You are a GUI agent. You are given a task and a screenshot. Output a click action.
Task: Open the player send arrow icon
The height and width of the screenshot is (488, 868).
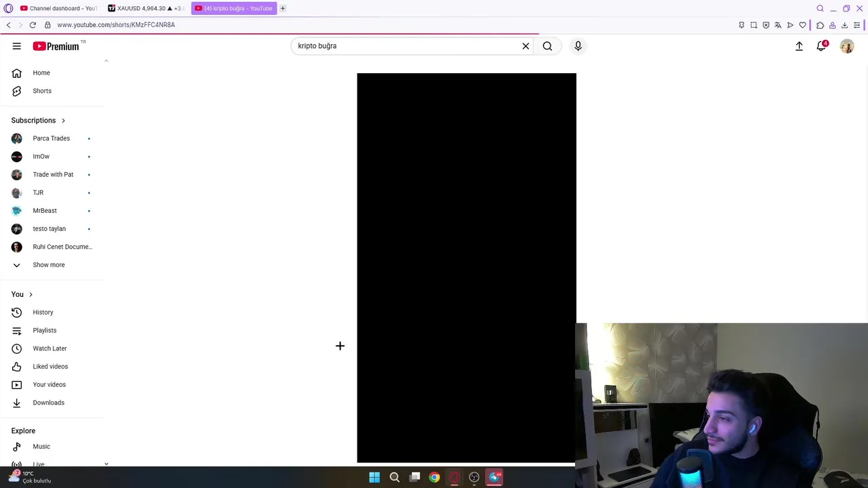[x=790, y=25]
